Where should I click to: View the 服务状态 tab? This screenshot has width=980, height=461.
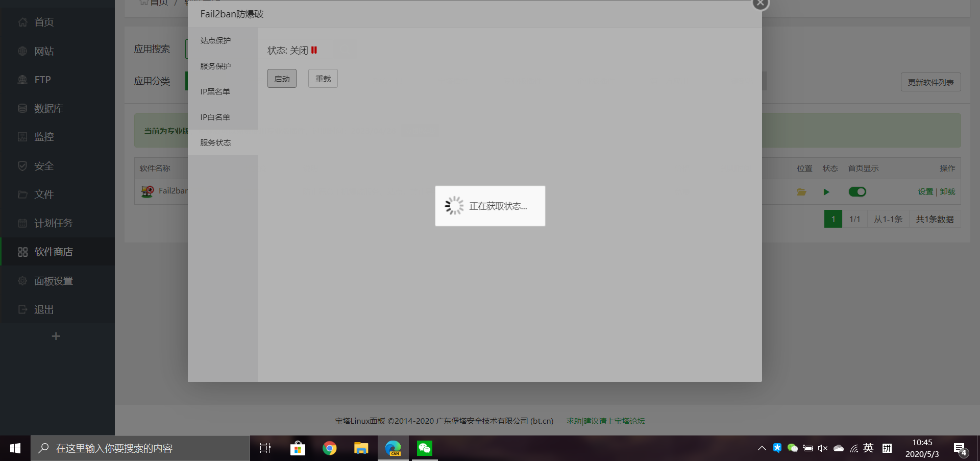216,142
